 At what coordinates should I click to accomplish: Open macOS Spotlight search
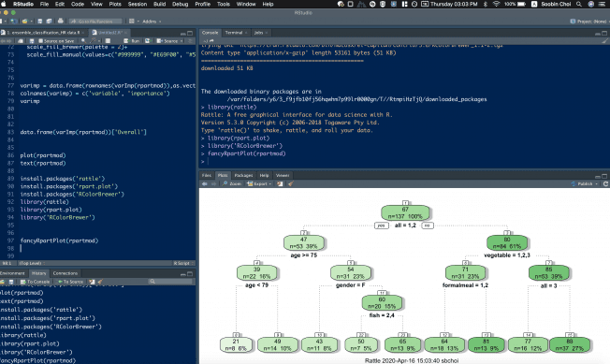click(579, 4)
